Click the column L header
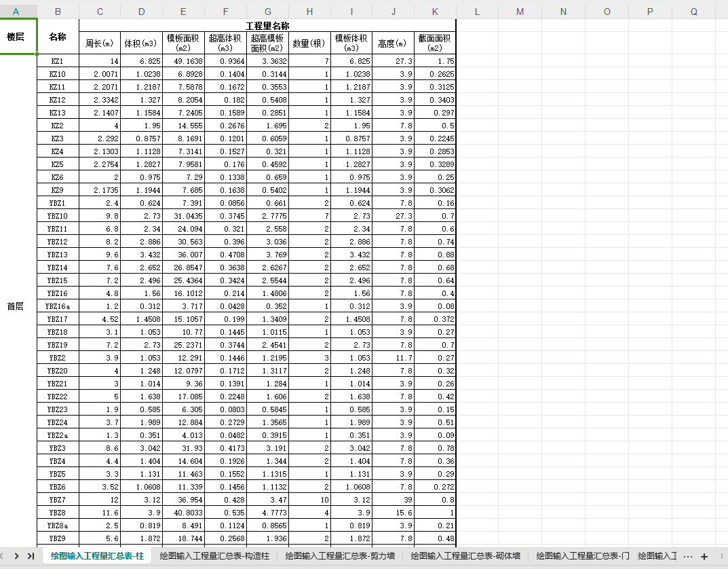The width and height of the screenshot is (728, 569). tap(477, 12)
